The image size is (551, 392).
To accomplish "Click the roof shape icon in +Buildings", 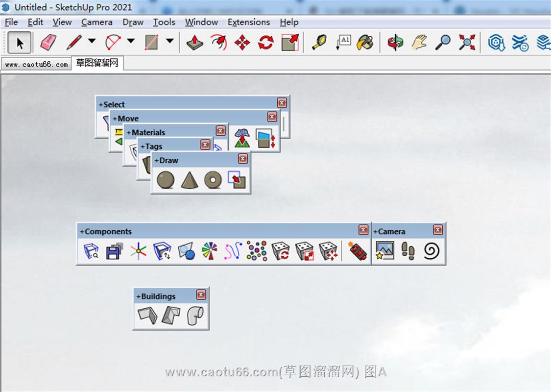I will [x=171, y=316].
